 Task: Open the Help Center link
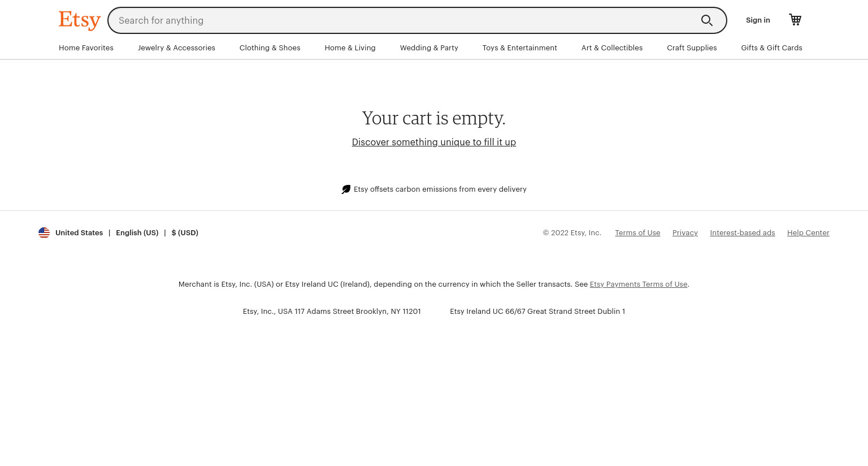[808, 232]
